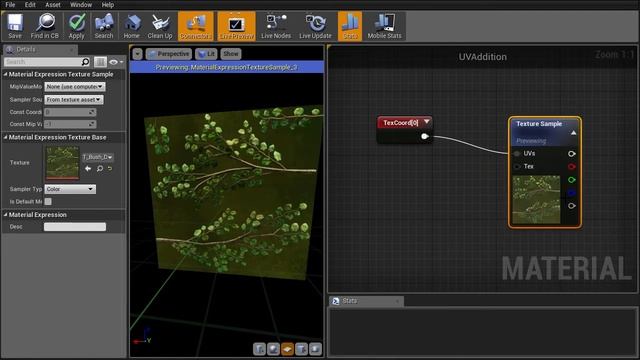The width and height of the screenshot is (640, 360).
Task: Open the Search toolbar icon
Action: [104, 26]
